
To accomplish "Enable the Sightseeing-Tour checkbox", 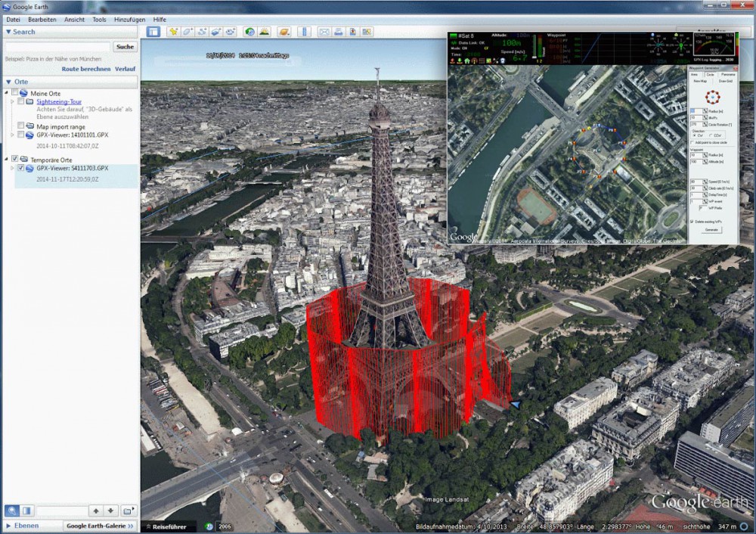I will [20, 101].
